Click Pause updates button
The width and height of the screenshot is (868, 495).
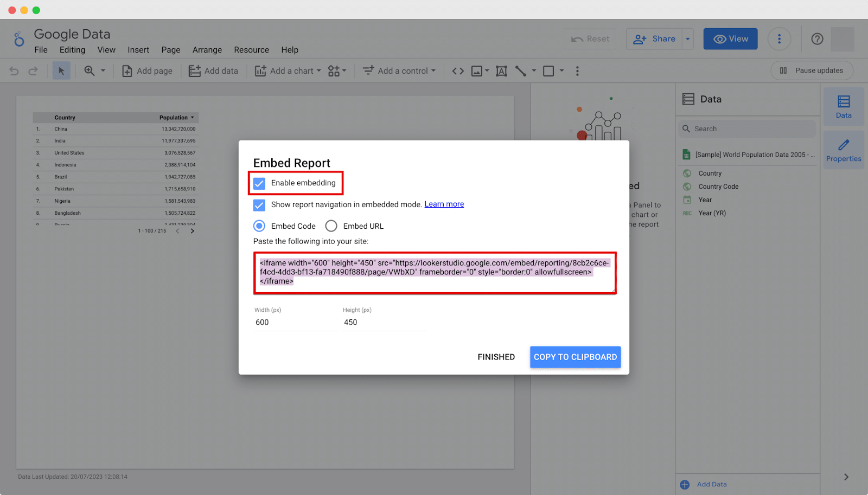812,70
